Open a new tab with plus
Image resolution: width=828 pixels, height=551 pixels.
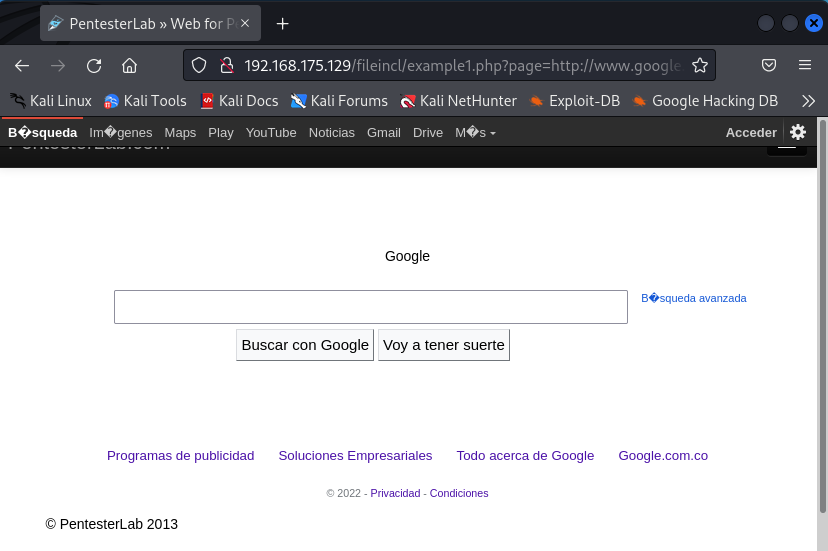[x=283, y=24]
